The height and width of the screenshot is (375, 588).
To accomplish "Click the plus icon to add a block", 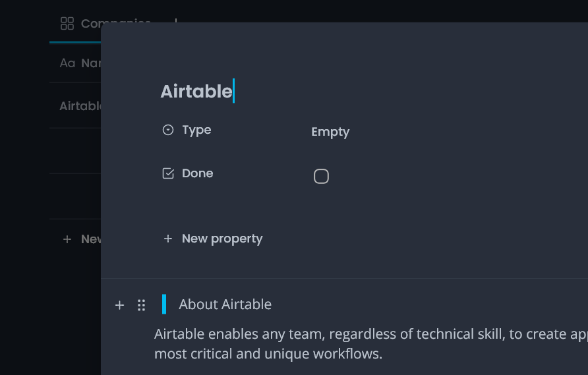I will [119, 305].
